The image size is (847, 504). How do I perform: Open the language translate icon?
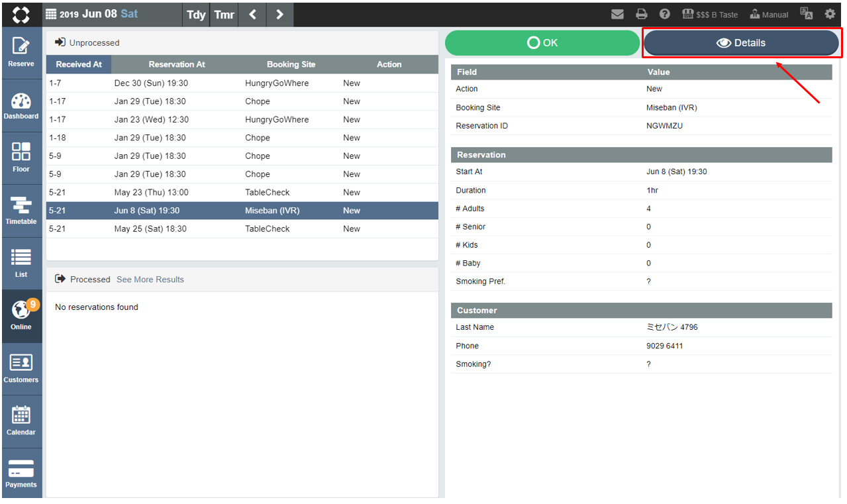pos(806,14)
